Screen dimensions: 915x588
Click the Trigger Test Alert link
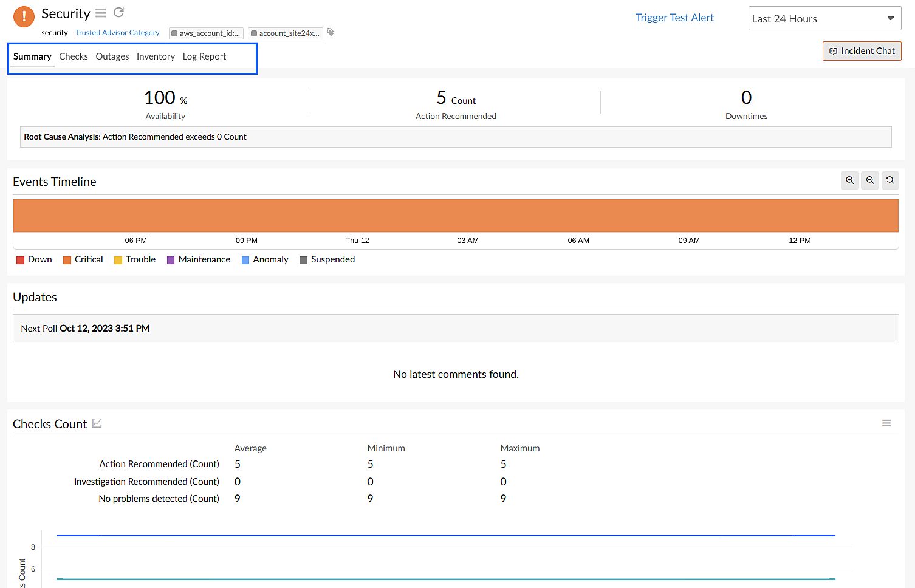pyautogui.click(x=674, y=18)
